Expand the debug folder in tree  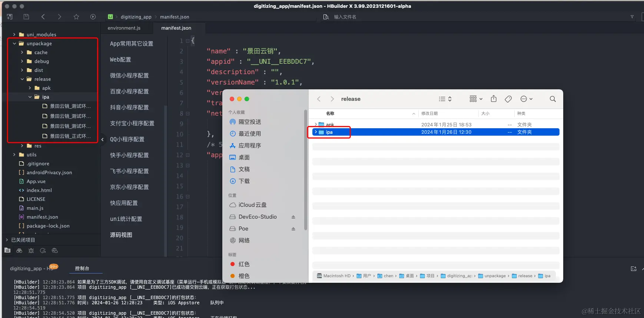pyautogui.click(x=22, y=61)
